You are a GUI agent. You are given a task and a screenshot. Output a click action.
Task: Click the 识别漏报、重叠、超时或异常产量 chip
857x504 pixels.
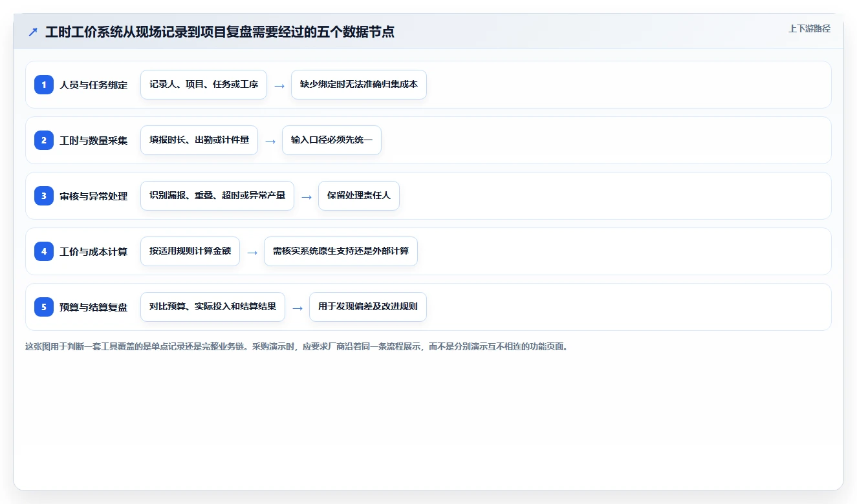[217, 196]
